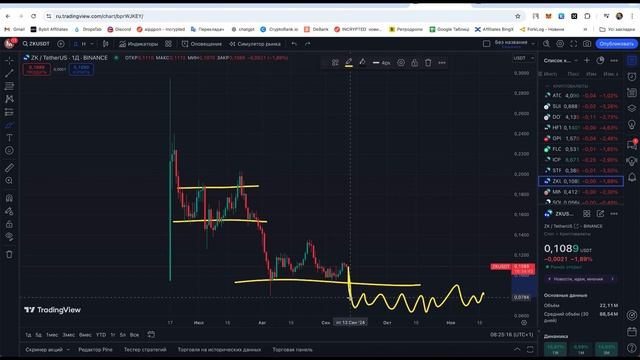
Task: Add symbol to watchlist with plus icon
Action: [587, 60]
